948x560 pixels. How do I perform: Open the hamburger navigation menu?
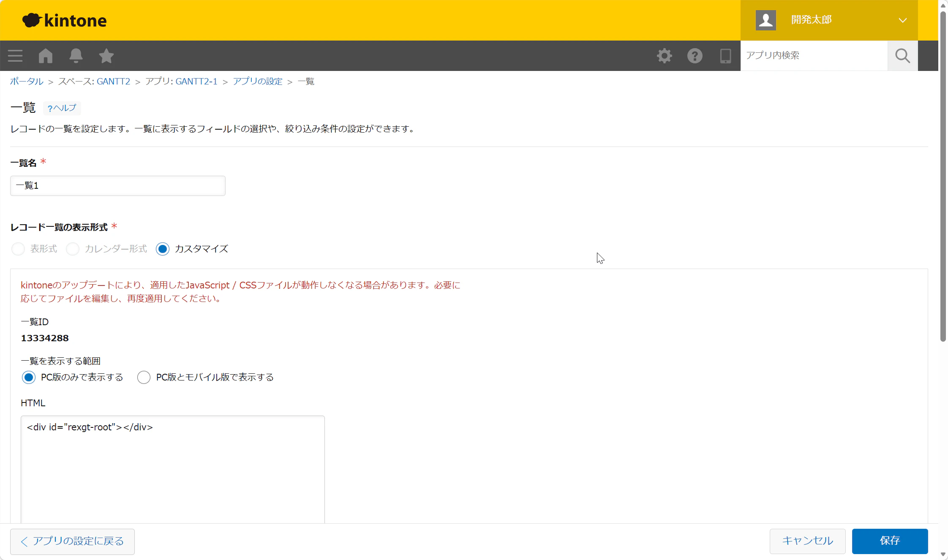15,56
